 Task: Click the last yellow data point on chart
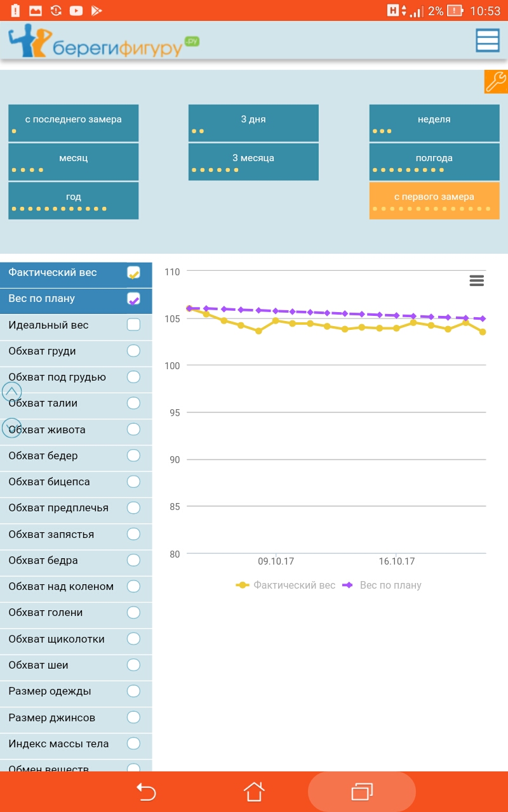[x=483, y=332]
